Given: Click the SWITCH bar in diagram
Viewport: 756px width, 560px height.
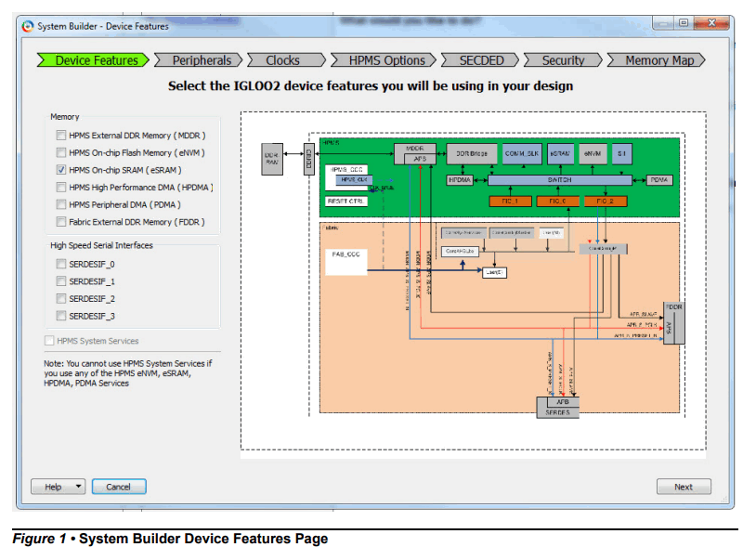Looking at the screenshot, I should coord(560,180).
